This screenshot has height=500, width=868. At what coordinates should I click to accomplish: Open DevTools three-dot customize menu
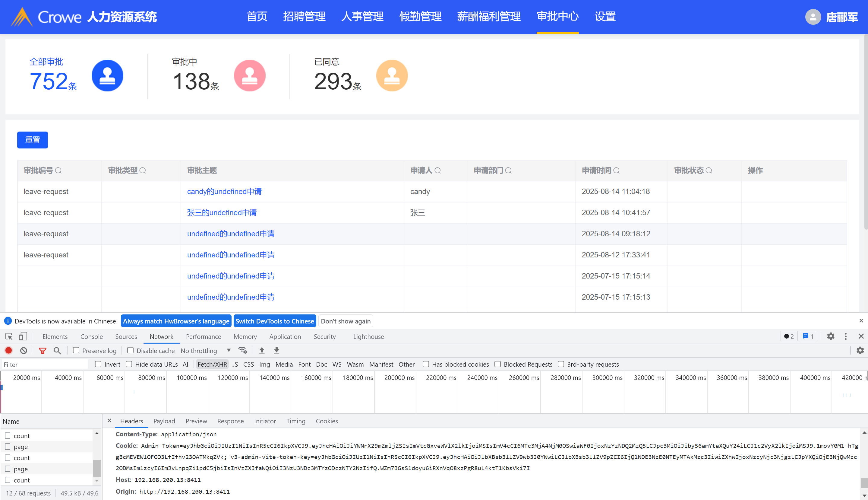pos(845,336)
